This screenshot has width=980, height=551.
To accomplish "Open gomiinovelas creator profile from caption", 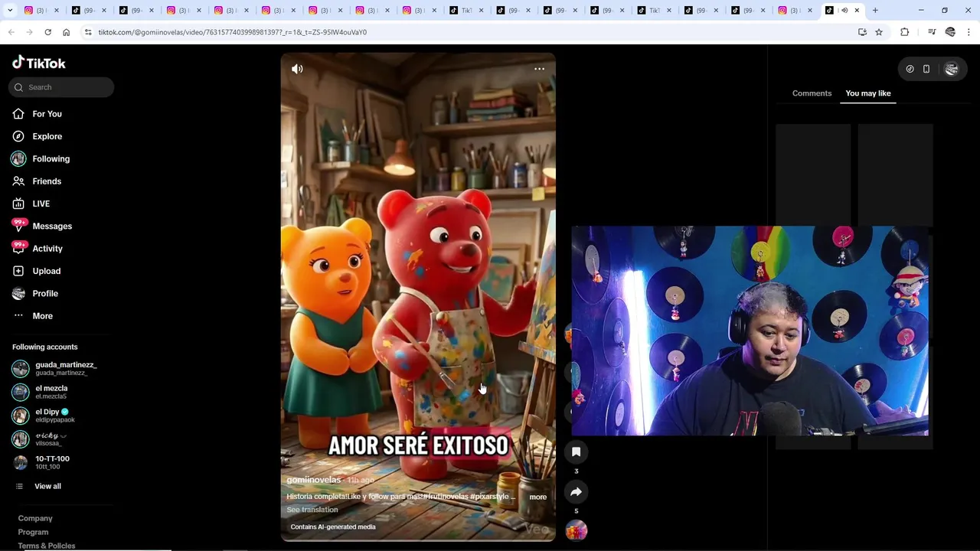I will point(313,480).
